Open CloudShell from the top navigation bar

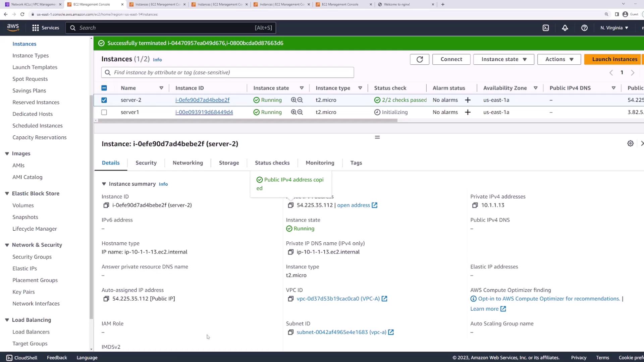(x=546, y=28)
